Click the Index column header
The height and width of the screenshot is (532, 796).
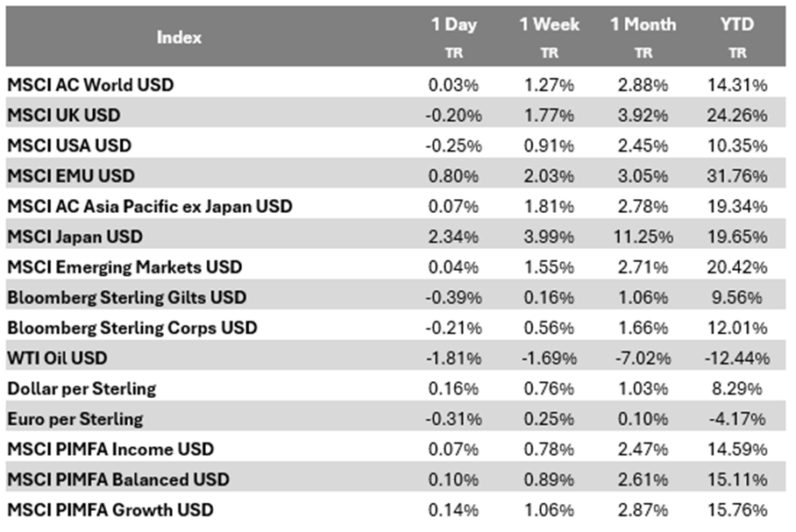click(180, 38)
